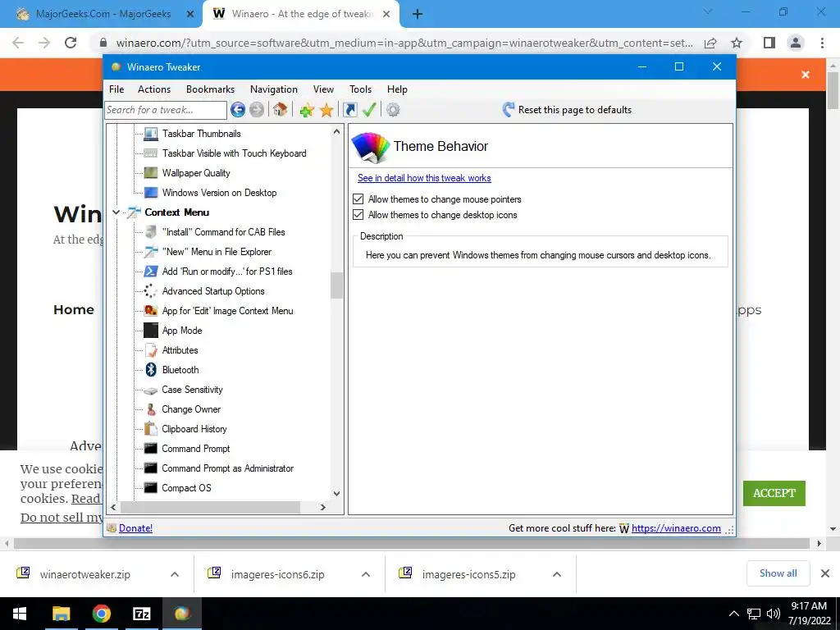
Task: Click the Clipboard History icon in tree
Action: tap(151, 429)
